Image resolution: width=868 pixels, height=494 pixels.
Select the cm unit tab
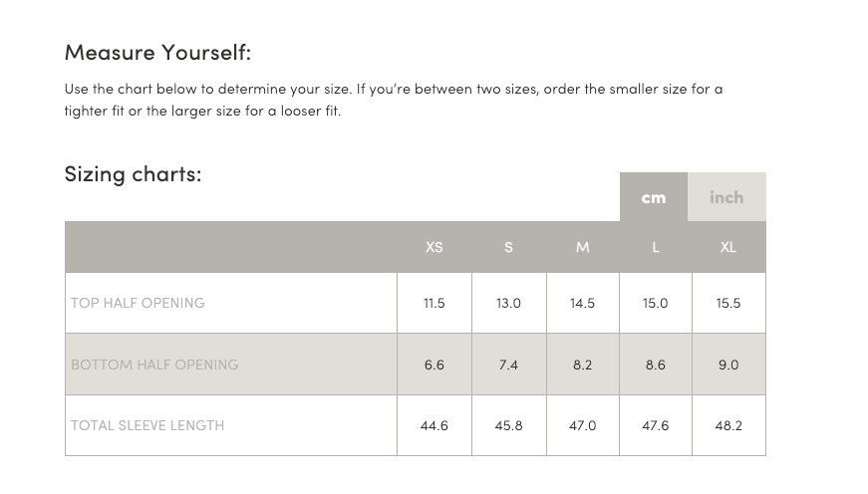click(653, 197)
